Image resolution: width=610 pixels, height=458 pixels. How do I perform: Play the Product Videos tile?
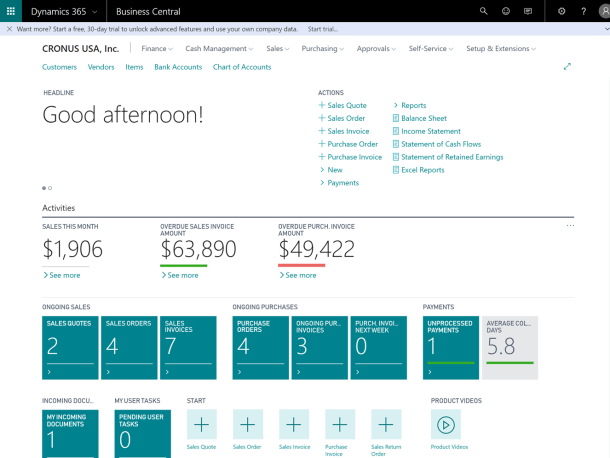(445, 424)
